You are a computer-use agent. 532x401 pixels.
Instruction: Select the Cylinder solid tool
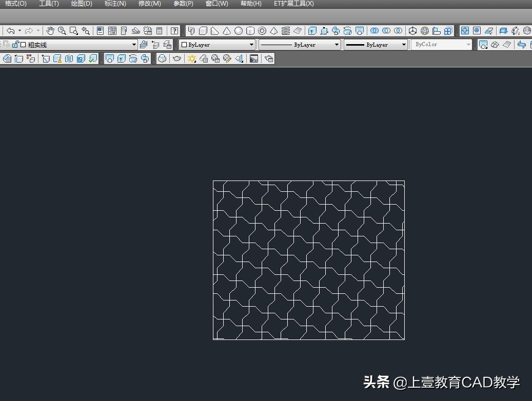point(250,31)
